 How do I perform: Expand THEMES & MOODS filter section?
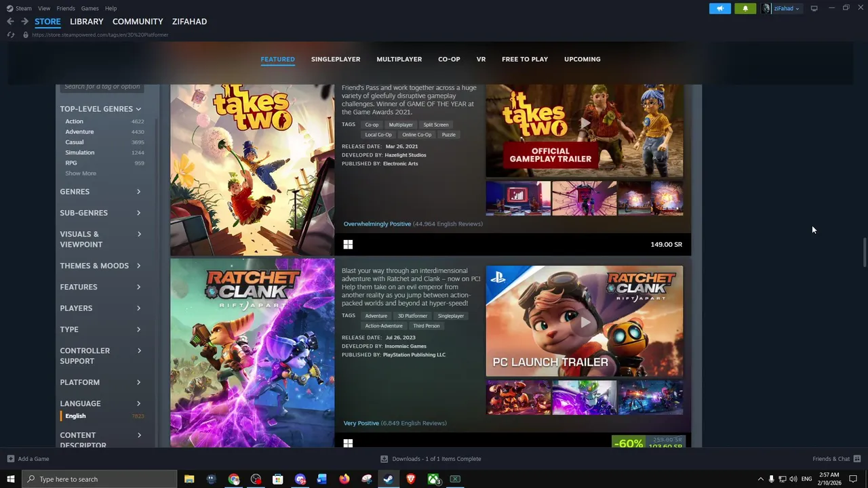point(100,266)
